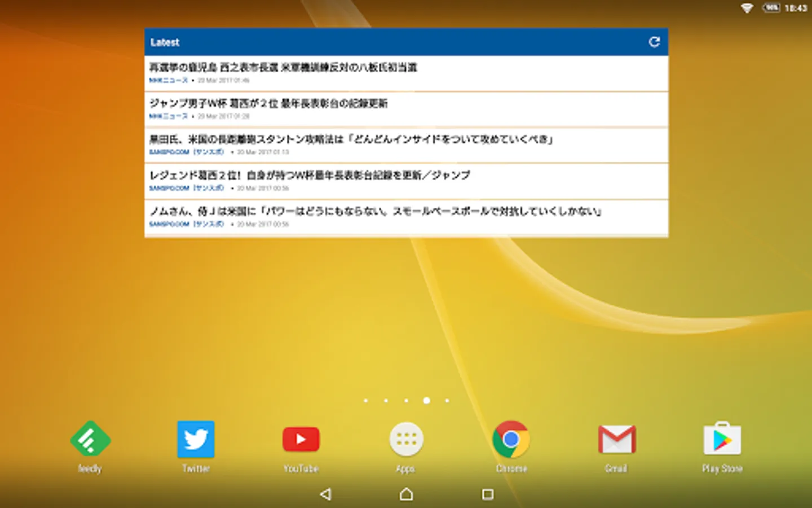Viewport: 812px width, 508px height.
Task: Tap the Latest widget title
Action: coord(165,42)
